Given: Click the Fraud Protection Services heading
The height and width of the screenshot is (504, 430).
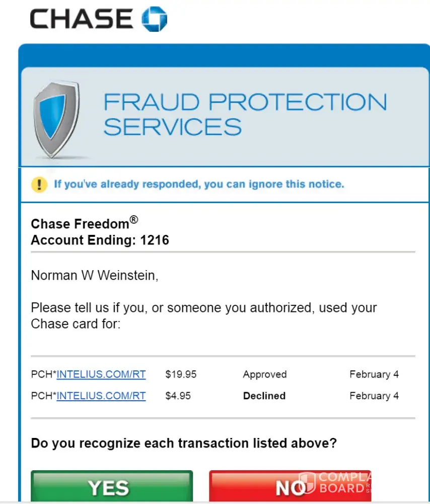Looking at the screenshot, I should pos(245,114).
